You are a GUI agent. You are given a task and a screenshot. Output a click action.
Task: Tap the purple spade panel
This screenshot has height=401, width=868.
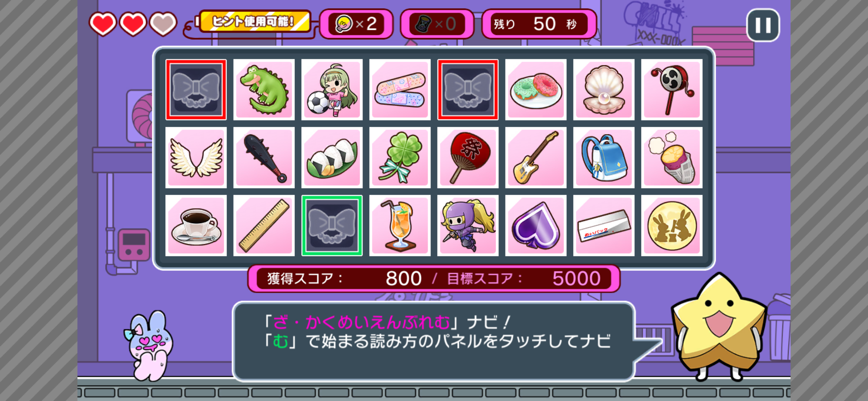tap(536, 226)
